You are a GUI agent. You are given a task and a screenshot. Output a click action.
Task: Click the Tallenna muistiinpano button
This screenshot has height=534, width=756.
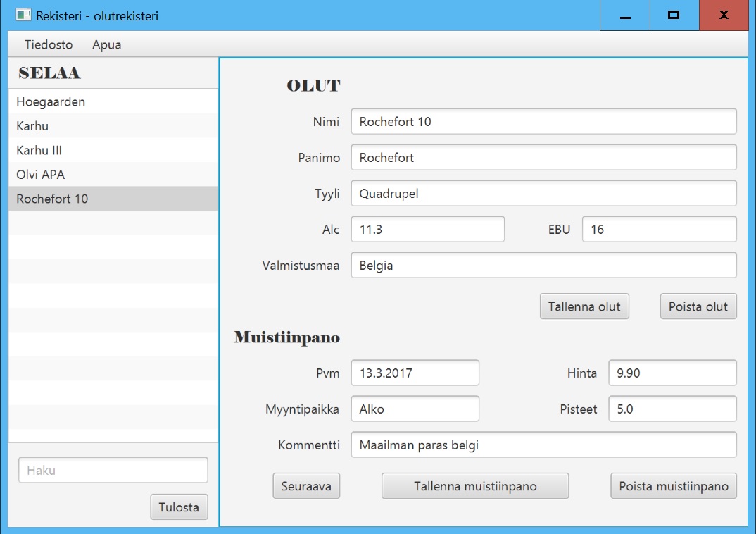pos(475,486)
